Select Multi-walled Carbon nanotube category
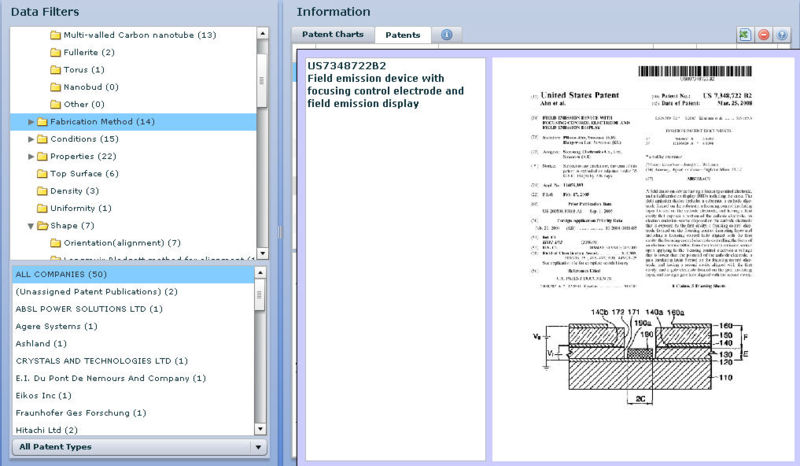This screenshot has height=466, width=800. [x=139, y=35]
